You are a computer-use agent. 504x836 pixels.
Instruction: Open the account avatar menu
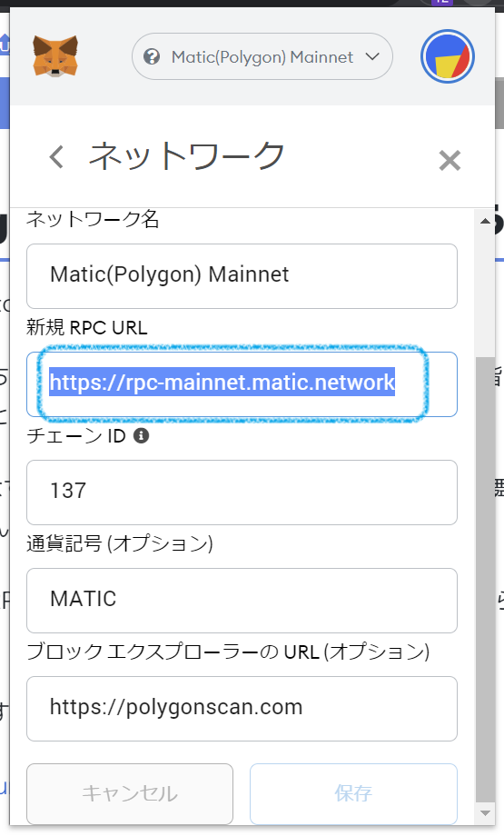click(448, 56)
